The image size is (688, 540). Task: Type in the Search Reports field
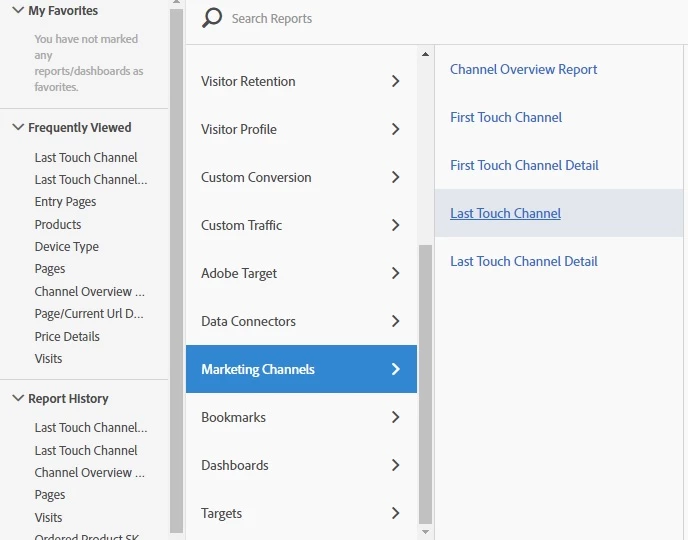tap(400, 18)
